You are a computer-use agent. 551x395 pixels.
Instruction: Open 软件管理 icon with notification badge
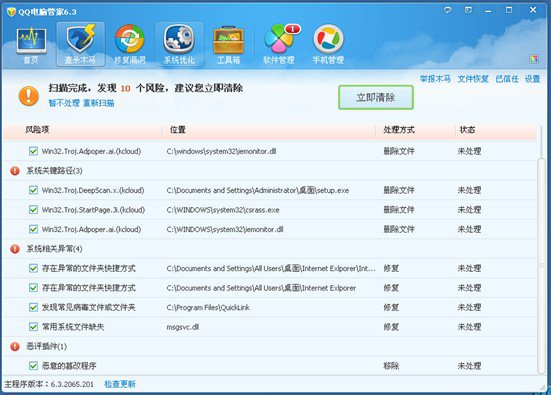pyautogui.click(x=280, y=44)
